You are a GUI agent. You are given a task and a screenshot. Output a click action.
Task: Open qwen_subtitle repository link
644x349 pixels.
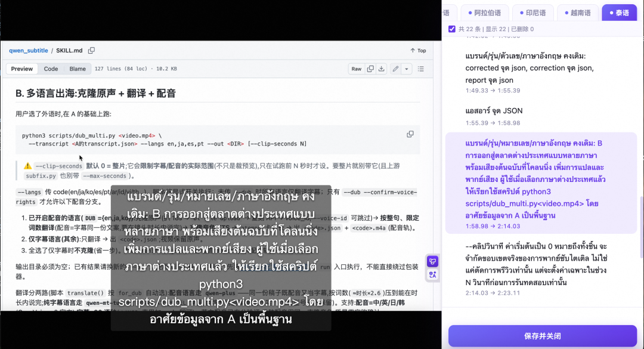point(29,51)
